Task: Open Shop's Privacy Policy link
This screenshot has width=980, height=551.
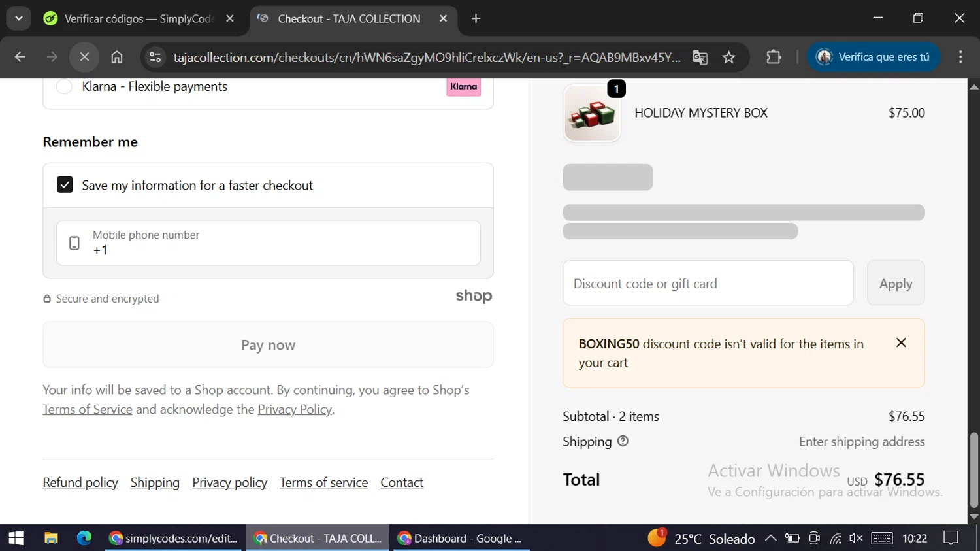Action: [x=295, y=409]
